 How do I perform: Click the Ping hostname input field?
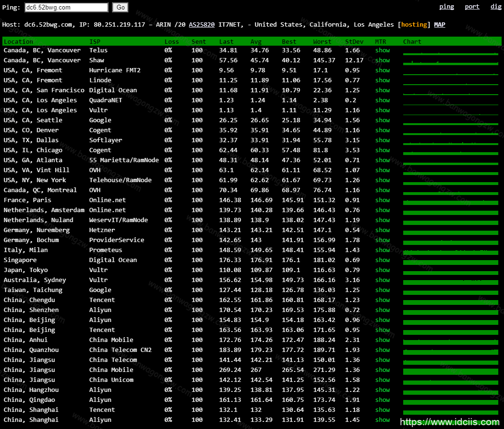click(66, 8)
